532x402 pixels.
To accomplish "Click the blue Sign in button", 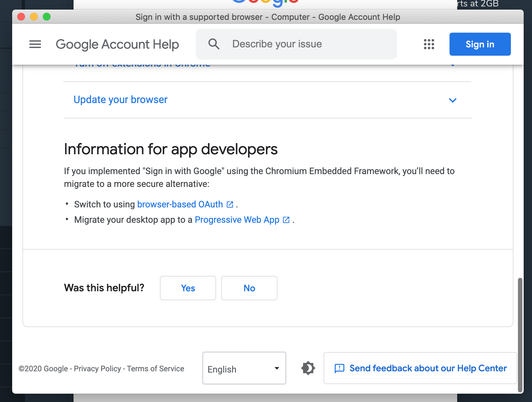I will 480,44.
